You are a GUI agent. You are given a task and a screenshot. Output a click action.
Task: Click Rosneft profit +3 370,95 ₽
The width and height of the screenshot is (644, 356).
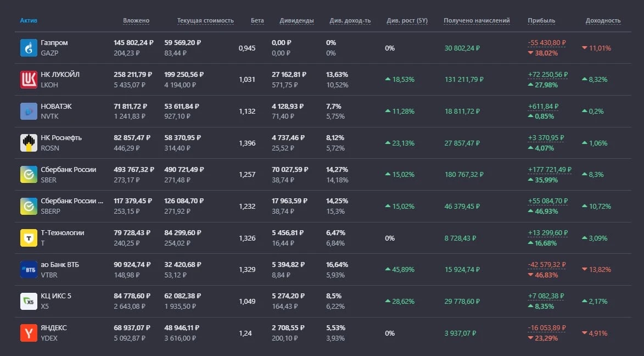546,138
